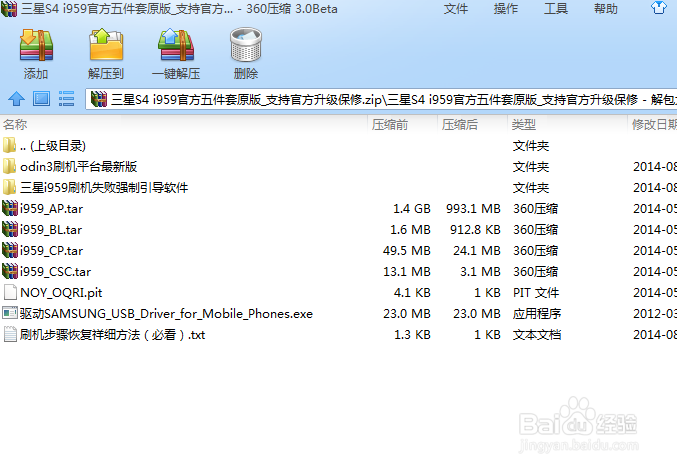Click the 360压缩 app icon in title bar

pyautogui.click(x=9, y=9)
